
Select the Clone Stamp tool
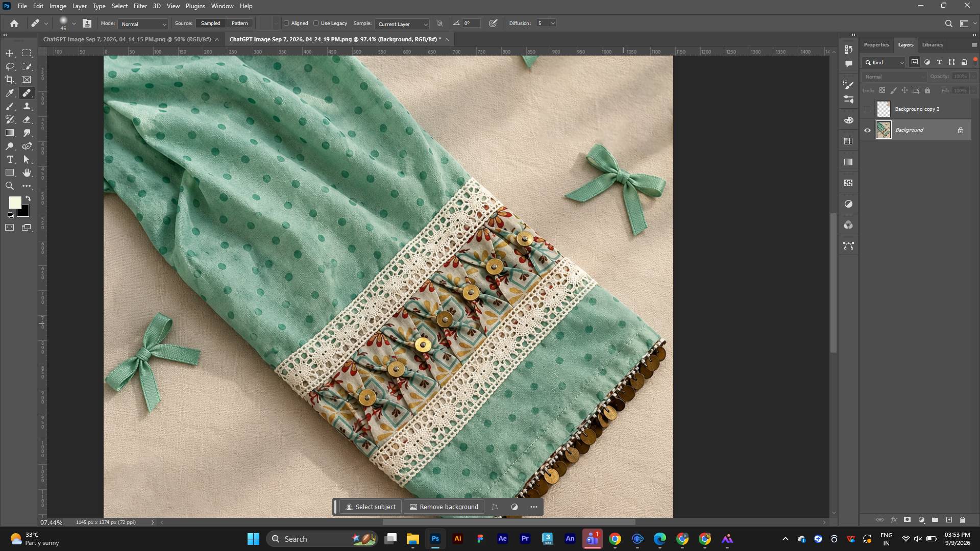(x=27, y=106)
